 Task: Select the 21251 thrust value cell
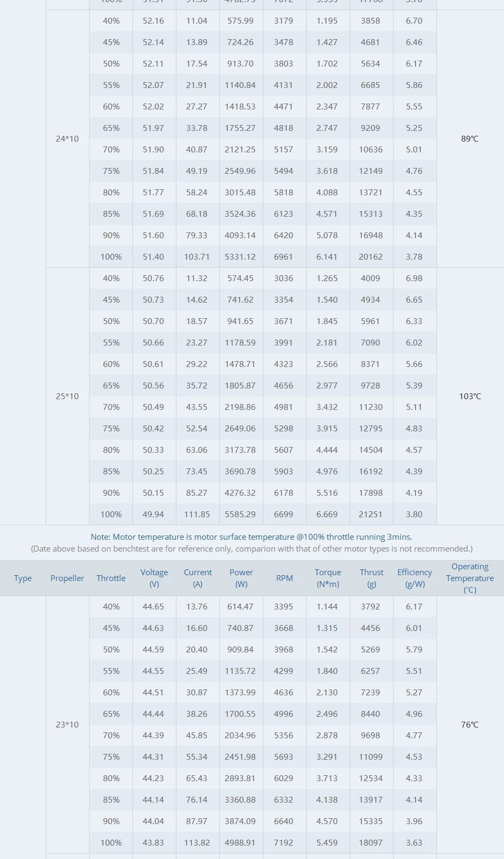click(x=370, y=514)
